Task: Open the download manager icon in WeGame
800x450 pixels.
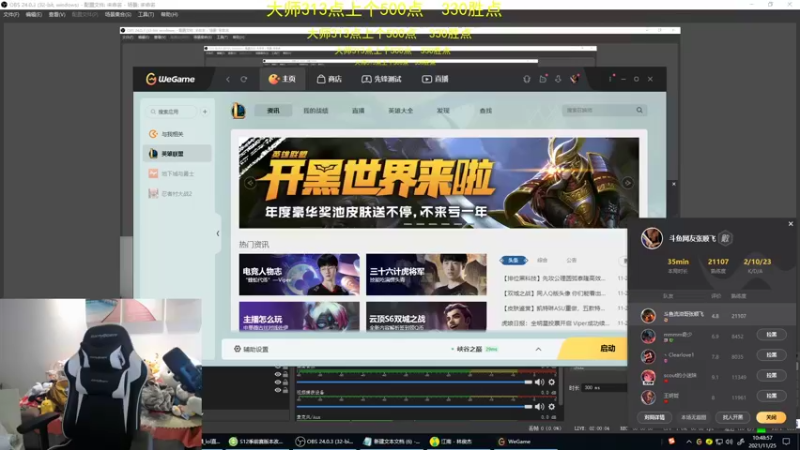Action: click(558, 79)
